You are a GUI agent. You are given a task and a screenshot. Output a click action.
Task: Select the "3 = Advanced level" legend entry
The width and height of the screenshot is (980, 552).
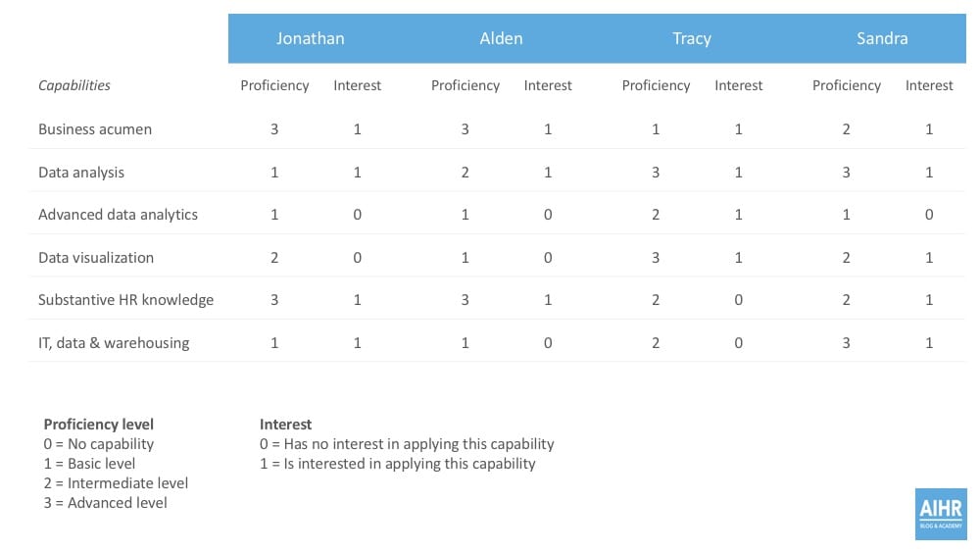pos(106,503)
